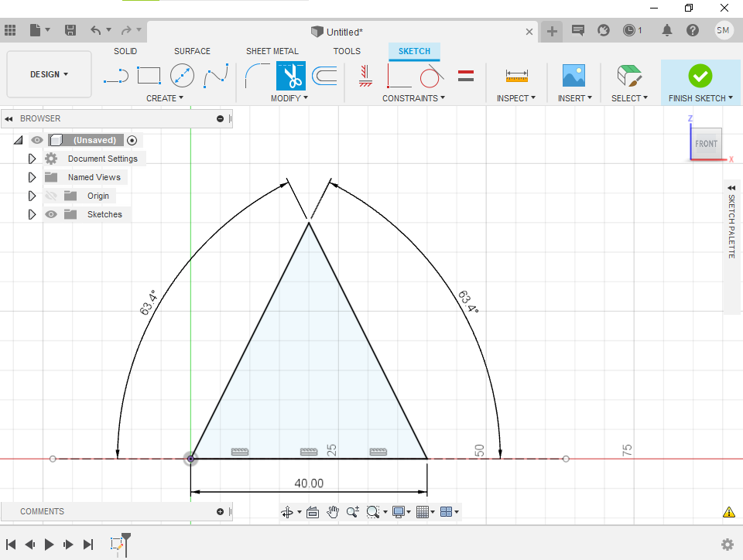Image resolution: width=743 pixels, height=560 pixels.
Task: Expand the Document Settings node
Action: tap(32, 159)
